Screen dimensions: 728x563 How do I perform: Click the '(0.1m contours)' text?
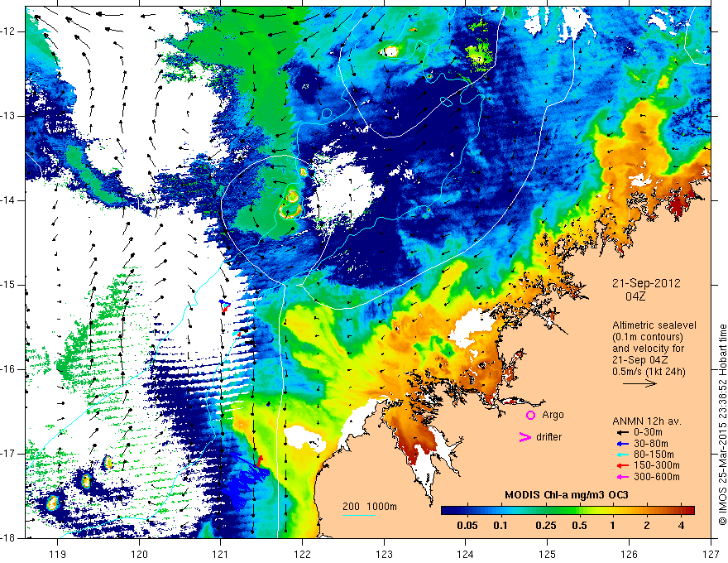click(x=649, y=337)
